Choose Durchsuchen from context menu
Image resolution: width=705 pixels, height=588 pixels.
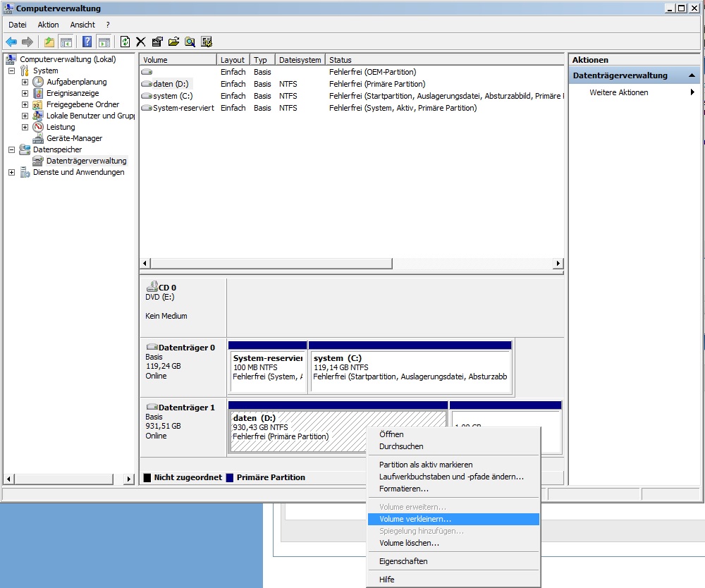(x=453, y=446)
